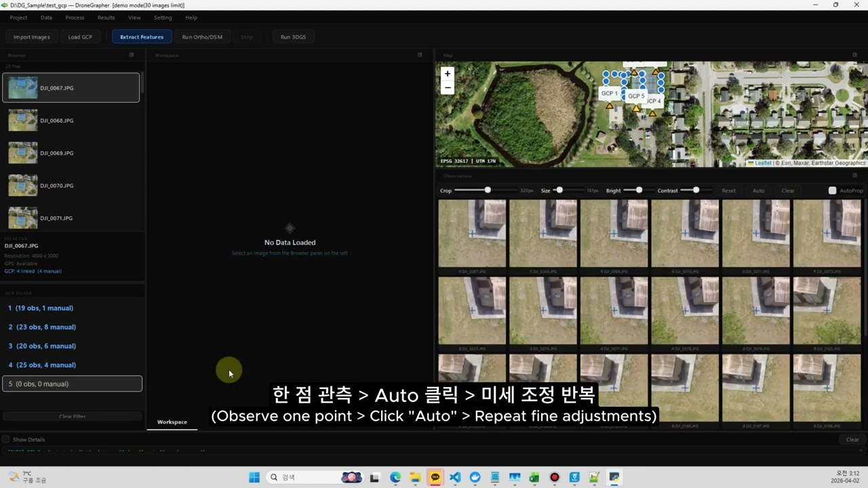Image resolution: width=868 pixels, height=488 pixels.
Task: Tick the Show Details checkbox
Action: (x=6, y=439)
